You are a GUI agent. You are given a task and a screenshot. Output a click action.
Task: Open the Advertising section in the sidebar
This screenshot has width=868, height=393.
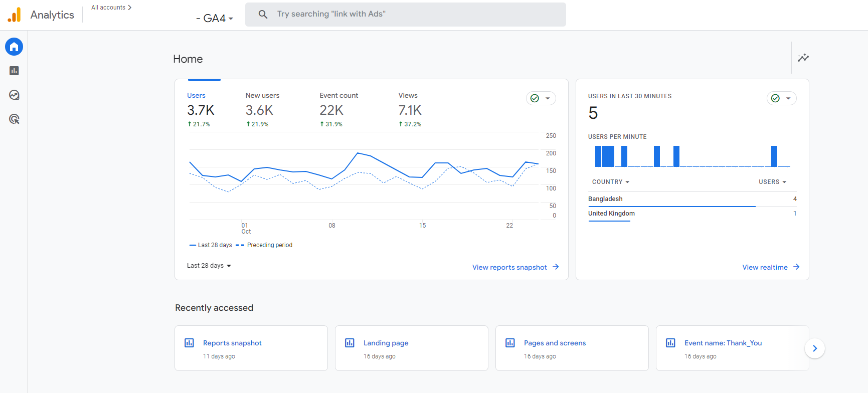[x=14, y=119]
